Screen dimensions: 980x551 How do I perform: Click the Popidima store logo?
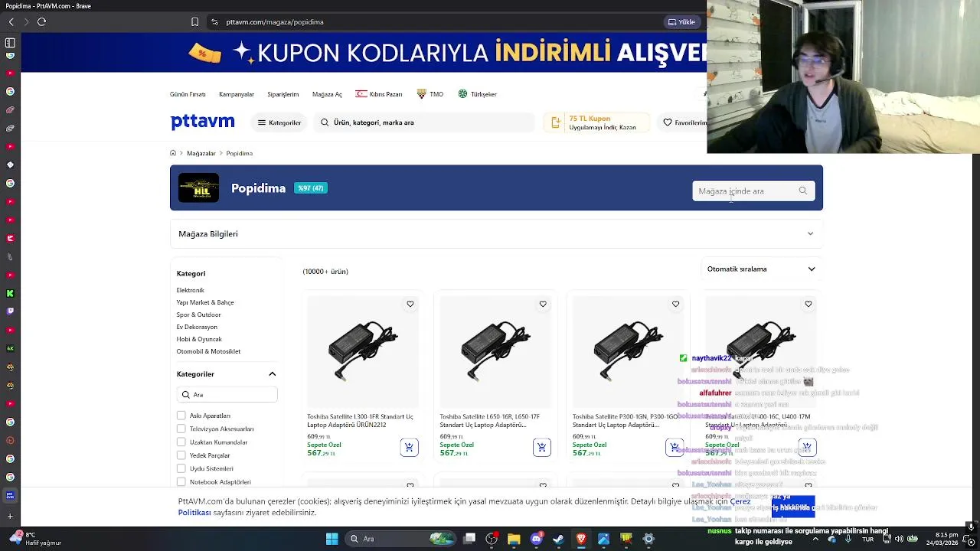pos(198,187)
